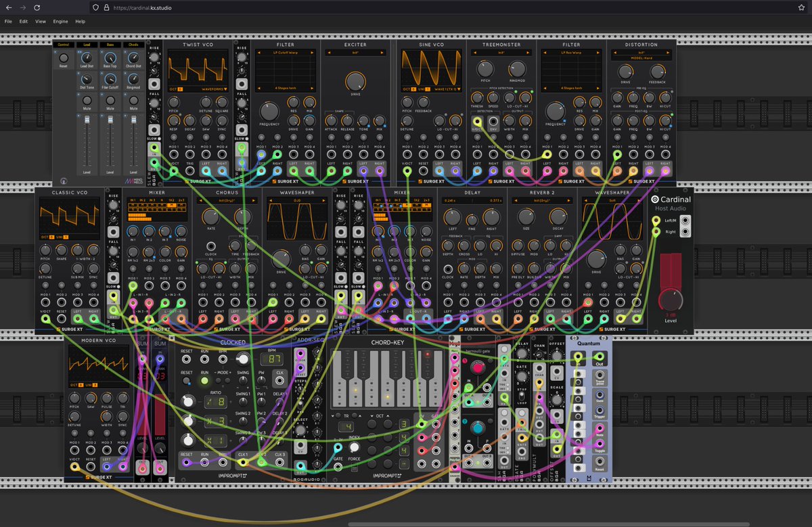This screenshot has width=812, height=527.
Task: Click the Chorus RATE knob
Action: click(x=210, y=216)
